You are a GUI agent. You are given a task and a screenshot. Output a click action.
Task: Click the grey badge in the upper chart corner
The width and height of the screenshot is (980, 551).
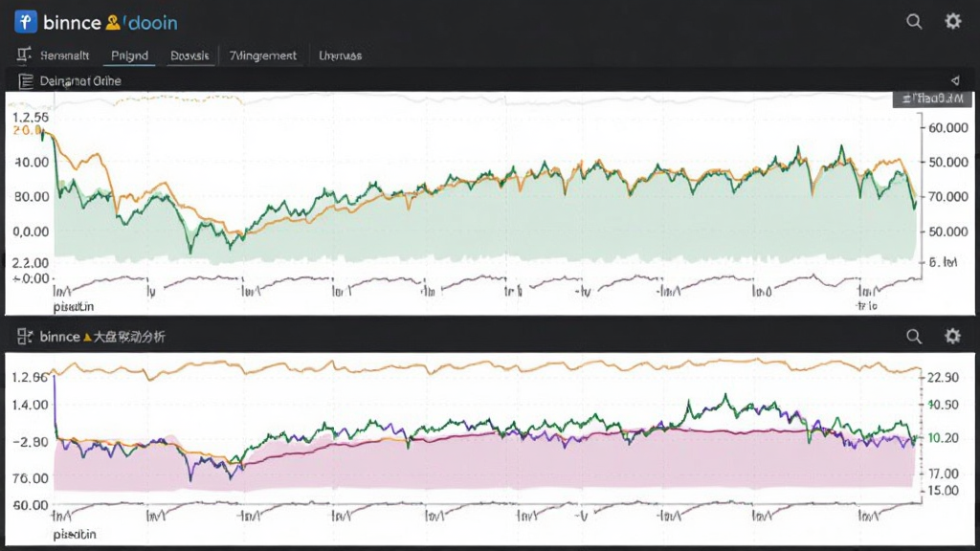(x=932, y=99)
